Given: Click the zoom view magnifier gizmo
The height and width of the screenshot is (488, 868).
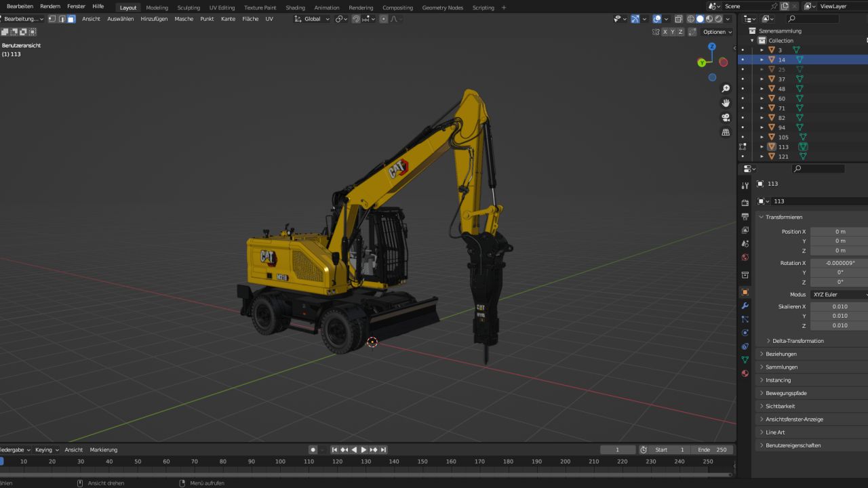Looking at the screenshot, I should coord(726,89).
